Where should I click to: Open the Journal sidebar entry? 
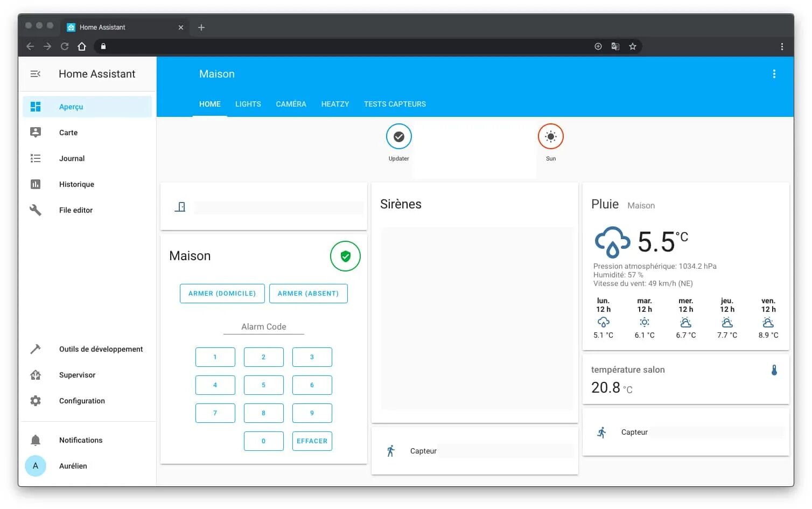(87, 158)
